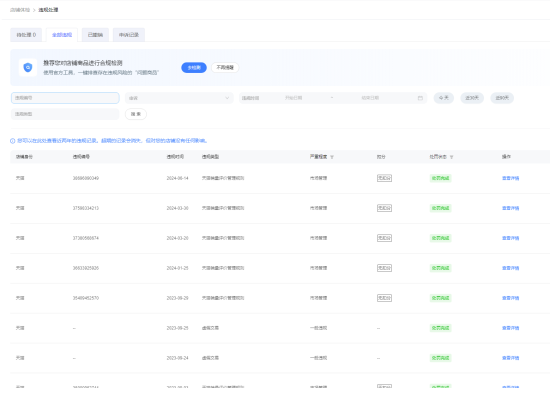Click the info icon before the blue notice
Viewport: 550px width, 395px height.
(13, 141)
